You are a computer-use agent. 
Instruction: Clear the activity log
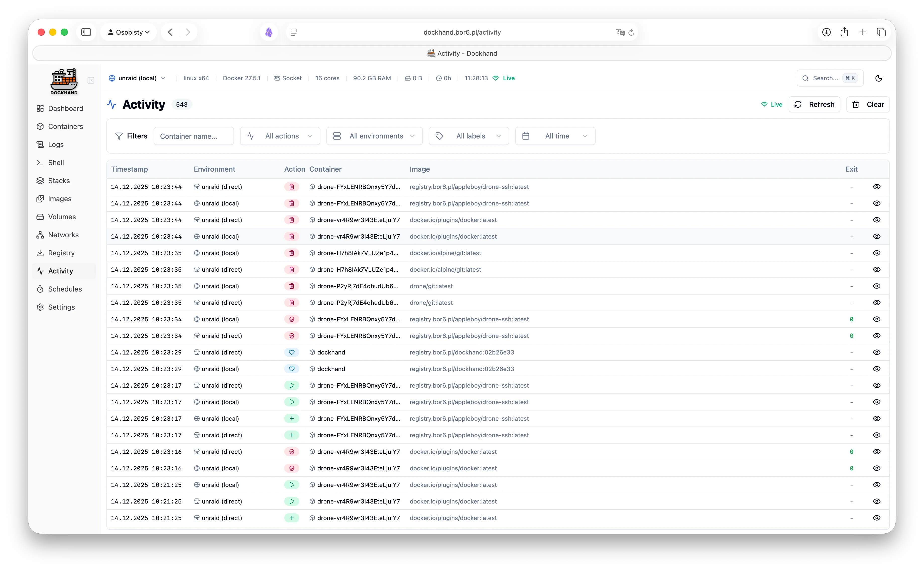point(868,105)
